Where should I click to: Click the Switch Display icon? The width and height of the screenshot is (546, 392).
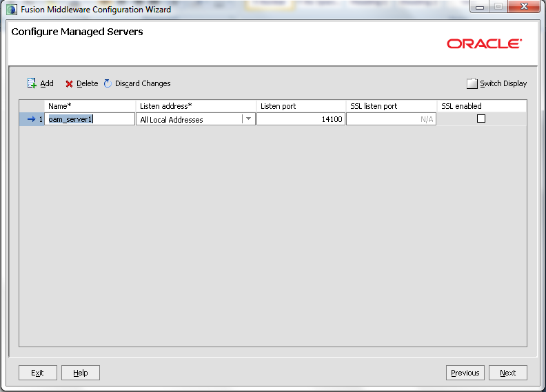click(472, 83)
